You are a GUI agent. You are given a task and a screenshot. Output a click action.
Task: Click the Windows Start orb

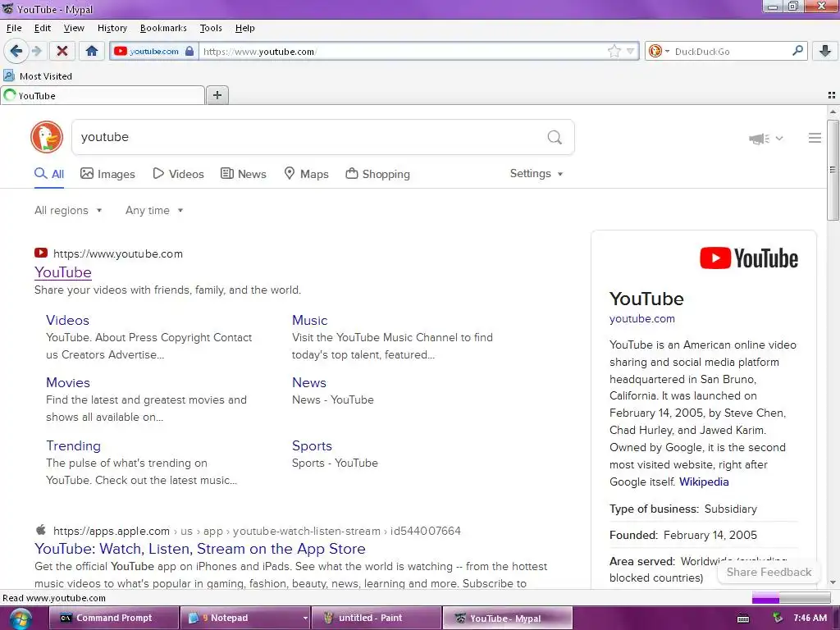point(20,619)
